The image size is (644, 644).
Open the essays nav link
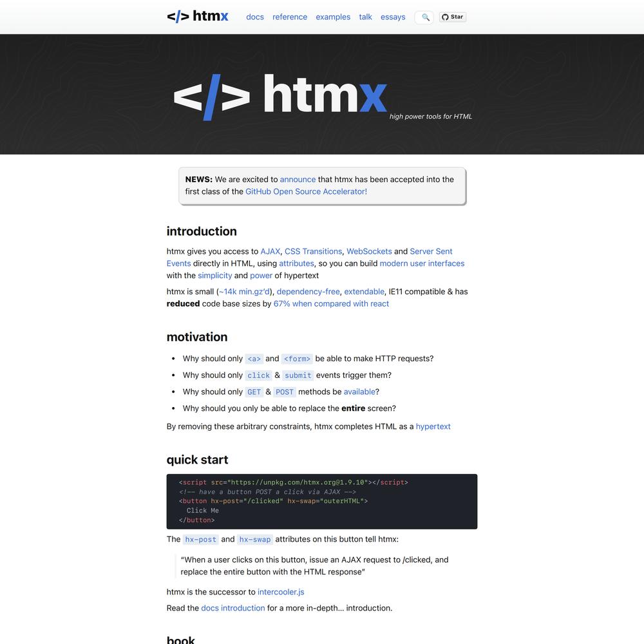[393, 17]
